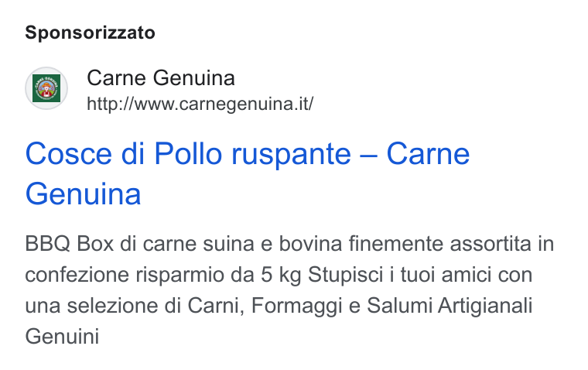The height and width of the screenshot is (370, 588).
Task: Select the Carne Genuina site name
Action: 161,78
